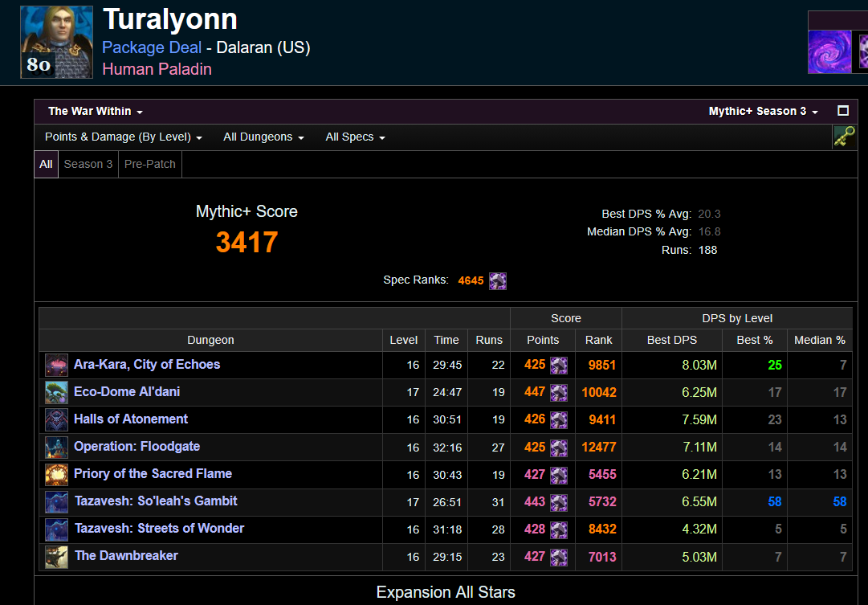The height and width of the screenshot is (605, 868).
Task: Click the Human Paladin class text
Action: (157, 69)
